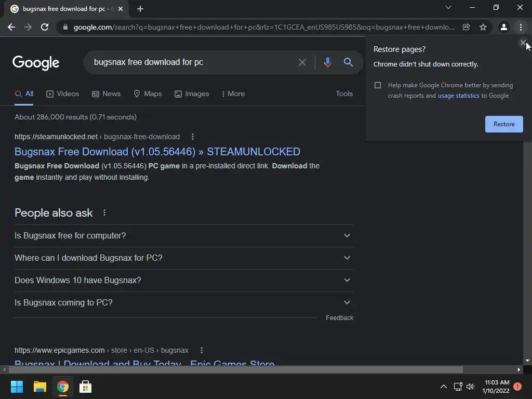Image resolution: width=532 pixels, height=399 pixels.
Task: Close the bugsnax search tab
Action: tap(121, 9)
